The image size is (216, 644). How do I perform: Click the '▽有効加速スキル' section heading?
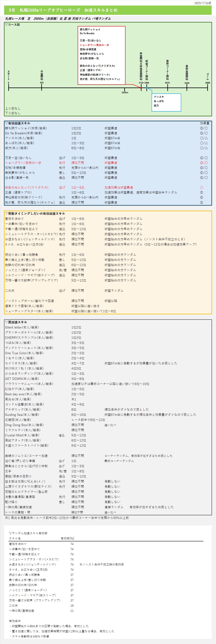coord(18,123)
